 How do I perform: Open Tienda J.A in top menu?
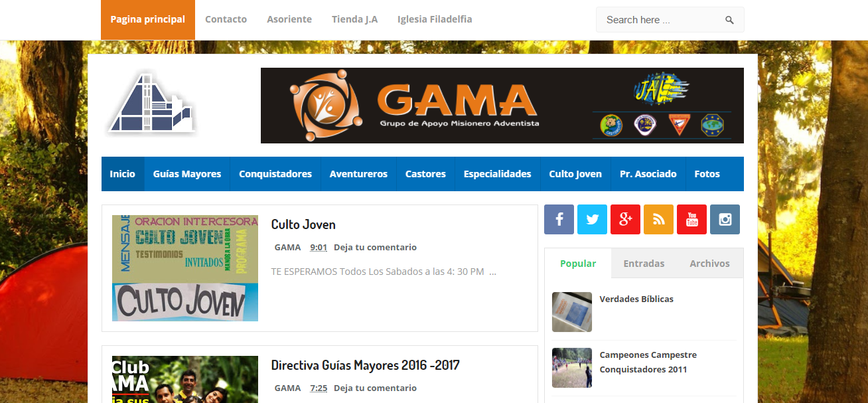[354, 19]
